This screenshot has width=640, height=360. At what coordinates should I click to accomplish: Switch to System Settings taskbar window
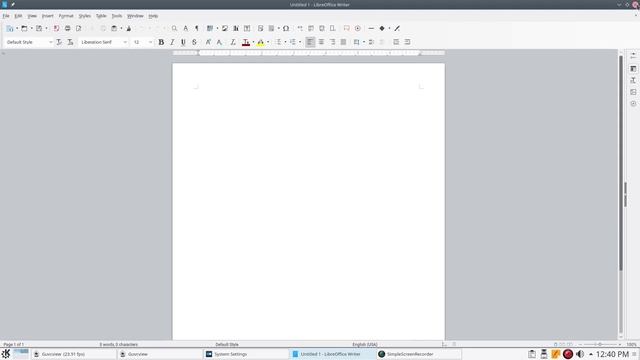[x=245, y=354]
